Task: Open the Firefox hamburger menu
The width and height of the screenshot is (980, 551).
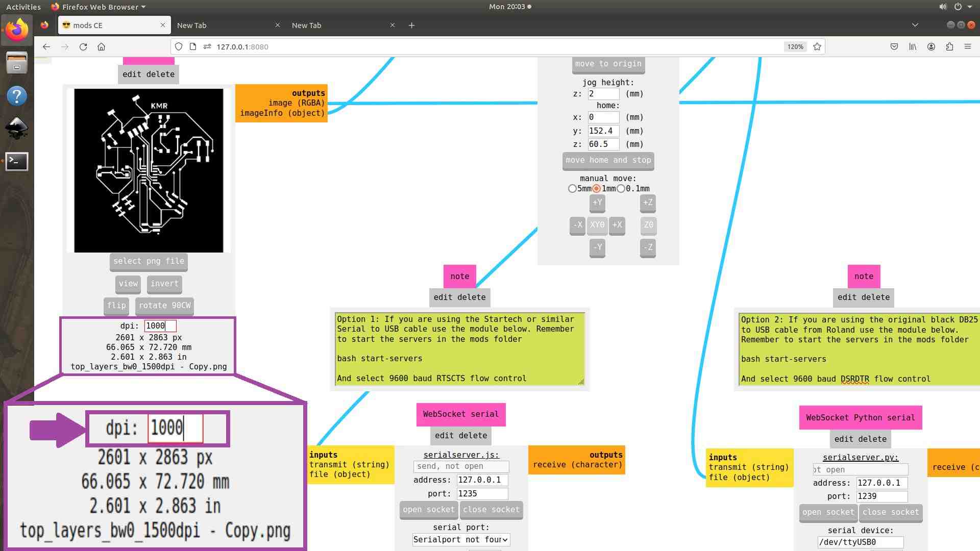Action: click(967, 47)
